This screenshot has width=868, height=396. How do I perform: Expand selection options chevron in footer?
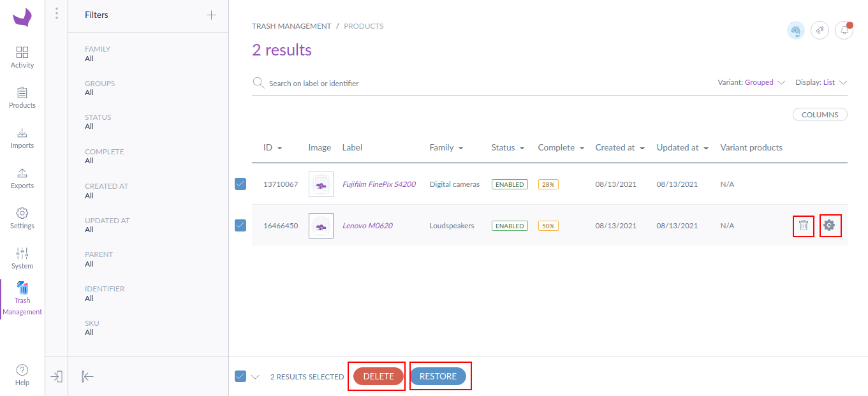[255, 377]
